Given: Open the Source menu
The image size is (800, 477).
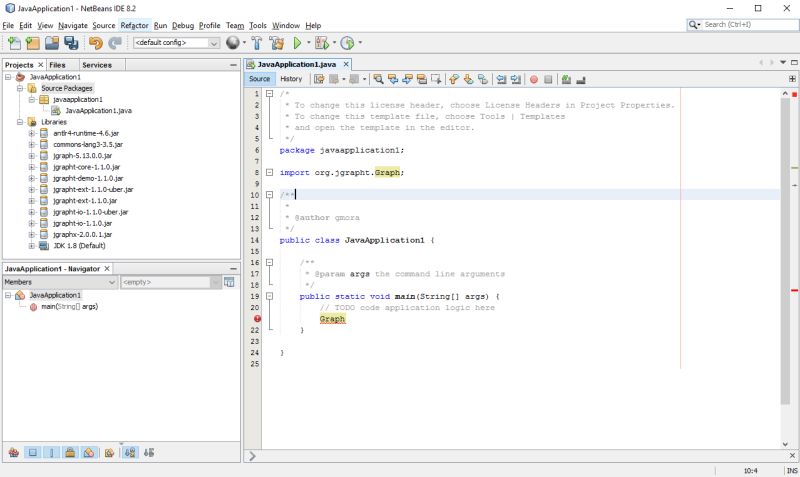Looking at the screenshot, I should (x=104, y=26).
